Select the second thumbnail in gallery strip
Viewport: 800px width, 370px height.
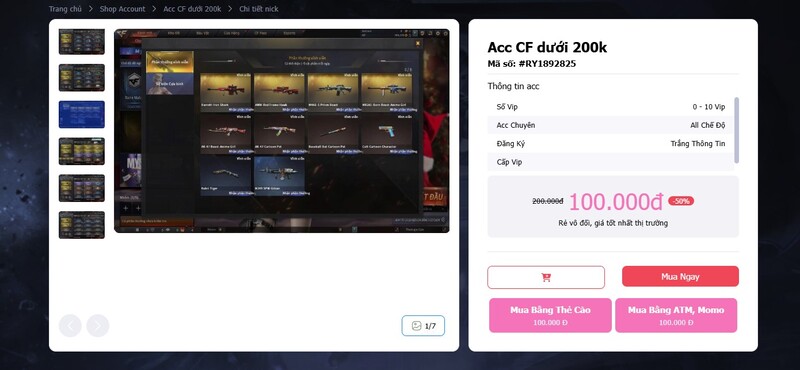[x=82, y=78]
